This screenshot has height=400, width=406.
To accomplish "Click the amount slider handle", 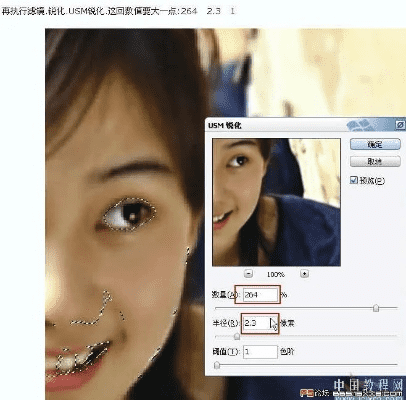I will coord(376,308).
